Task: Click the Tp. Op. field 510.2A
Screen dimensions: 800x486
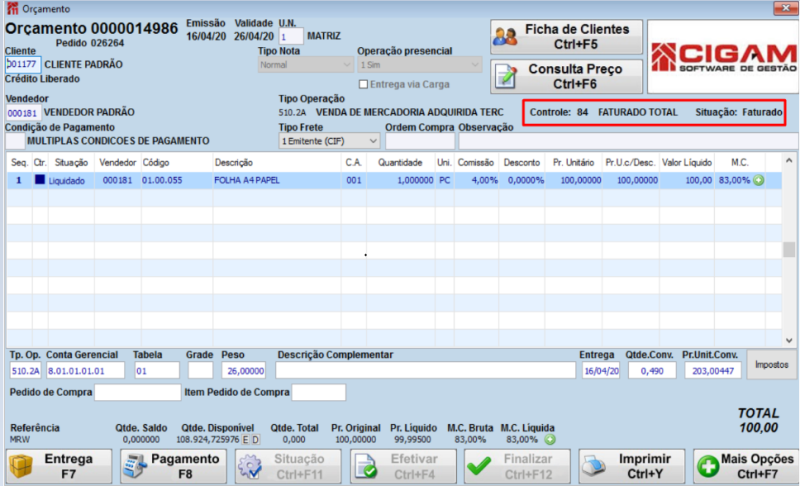Action: point(26,371)
